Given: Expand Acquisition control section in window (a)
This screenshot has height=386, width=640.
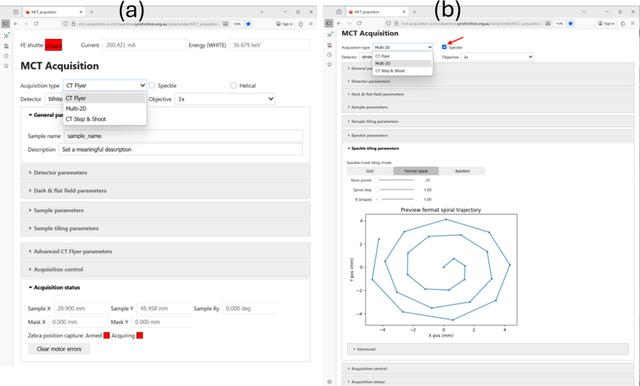Looking at the screenshot, I should [165, 269].
